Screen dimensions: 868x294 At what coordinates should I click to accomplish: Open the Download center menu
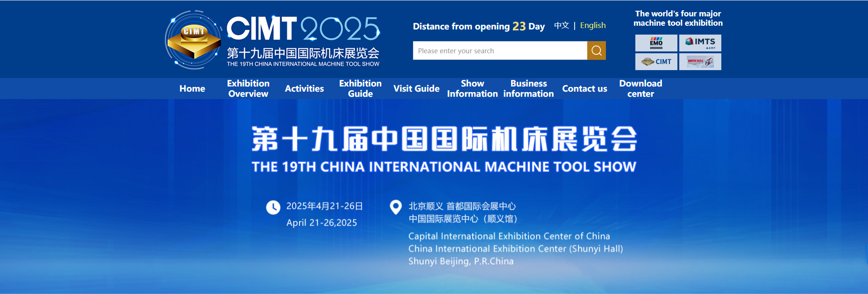(640, 88)
